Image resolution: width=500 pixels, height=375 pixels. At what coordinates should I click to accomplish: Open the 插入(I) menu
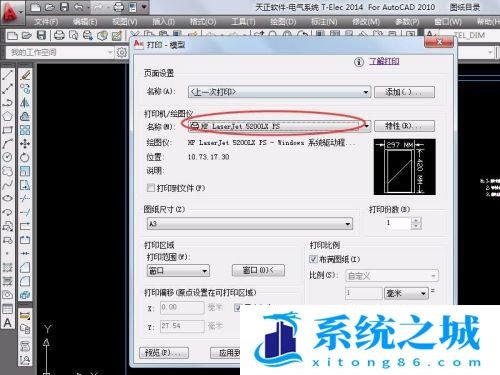click(x=164, y=22)
